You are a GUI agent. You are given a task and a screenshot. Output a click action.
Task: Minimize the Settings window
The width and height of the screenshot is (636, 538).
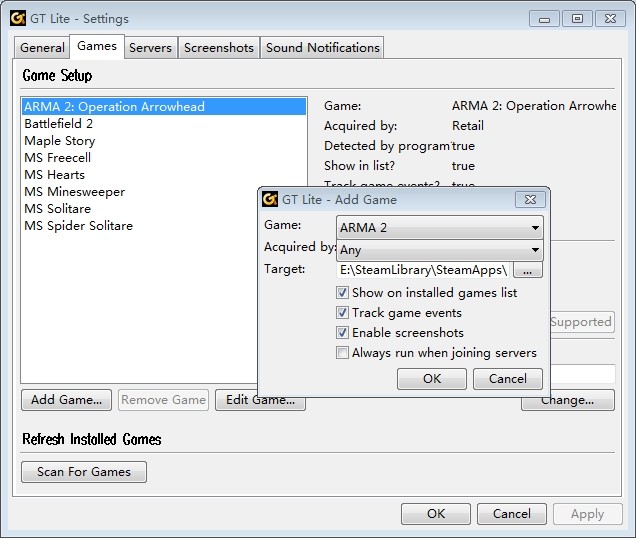click(x=544, y=19)
